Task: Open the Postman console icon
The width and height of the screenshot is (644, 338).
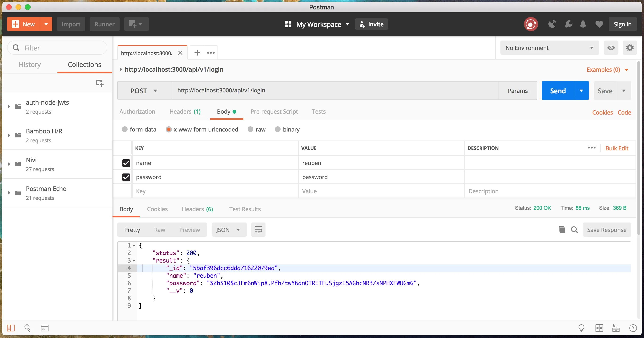Action: (x=45, y=328)
